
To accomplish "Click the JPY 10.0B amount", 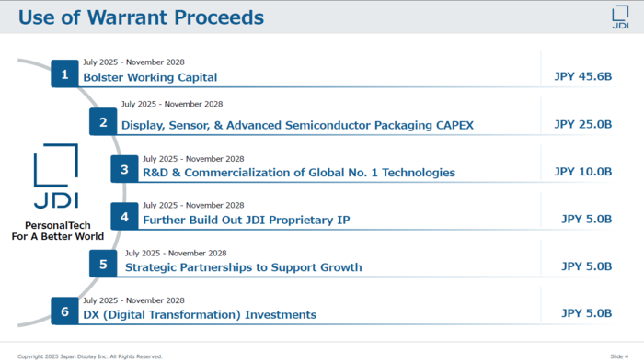I will coord(583,172).
